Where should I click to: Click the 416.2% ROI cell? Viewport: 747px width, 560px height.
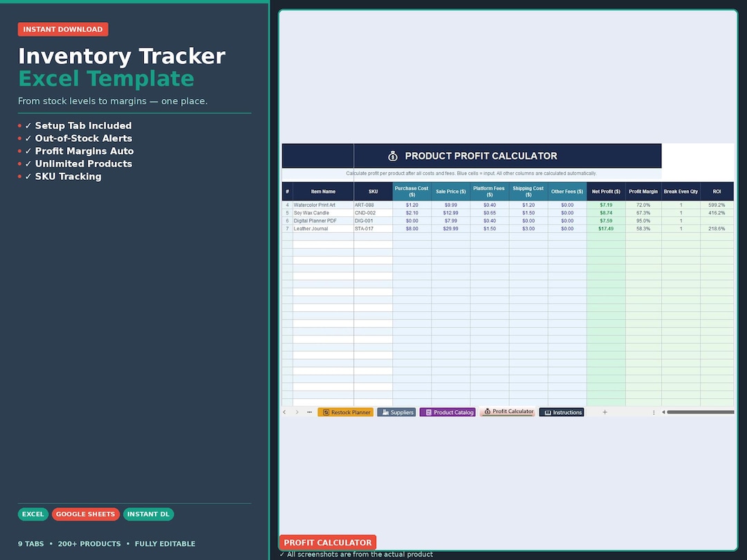(x=717, y=213)
